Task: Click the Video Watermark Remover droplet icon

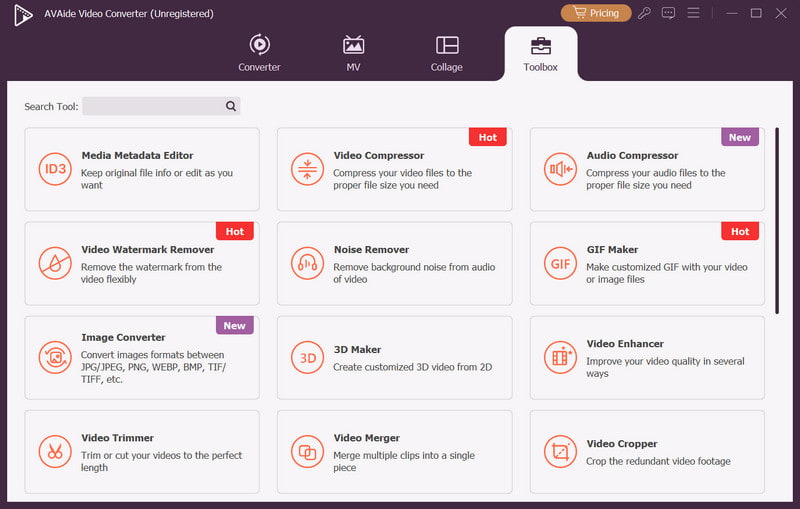Action: click(55, 264)
